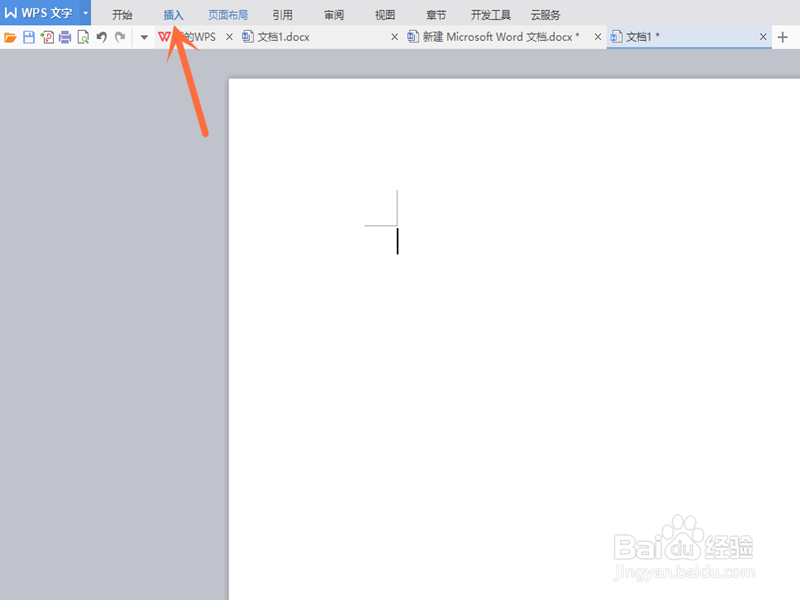
Task: Close the 新建 Microsoft Word 文档.docx tab
Action: (598, 37)
